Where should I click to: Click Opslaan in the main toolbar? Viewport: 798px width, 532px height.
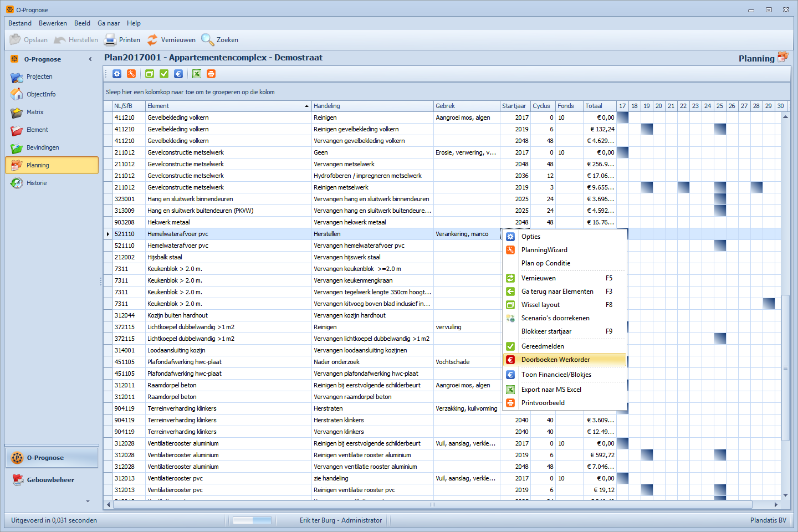pyautogui.click(x=29, y=40)
